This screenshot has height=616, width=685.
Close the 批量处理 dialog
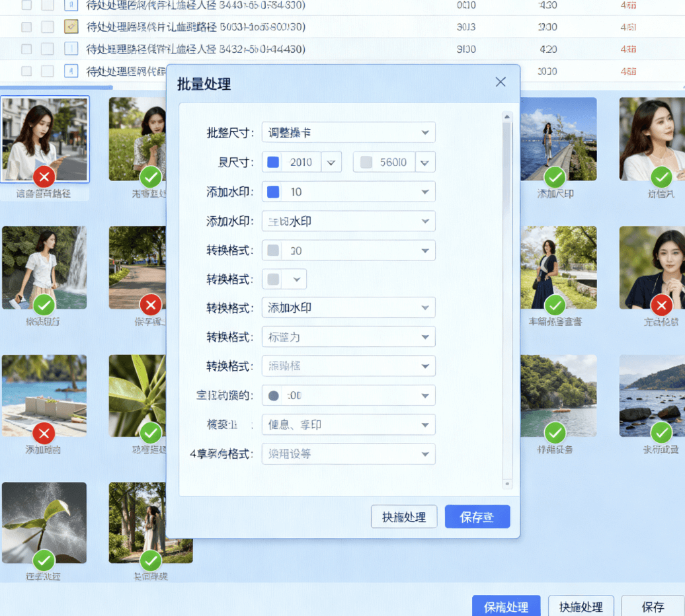click(501, 82)
